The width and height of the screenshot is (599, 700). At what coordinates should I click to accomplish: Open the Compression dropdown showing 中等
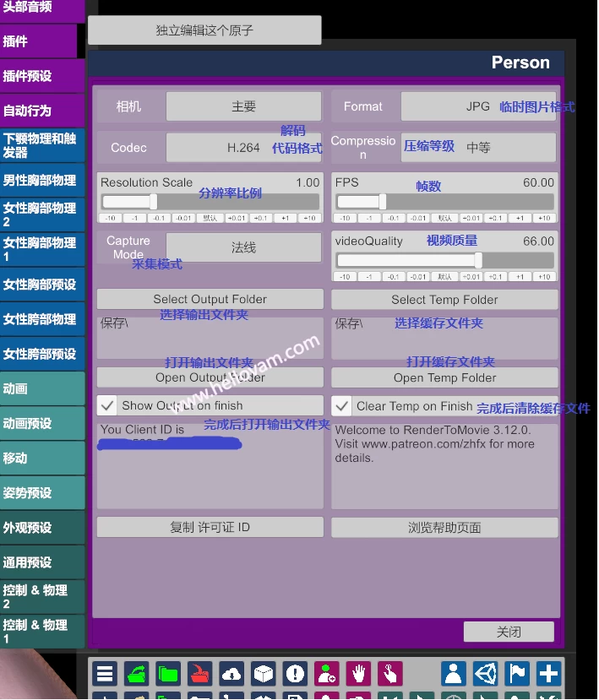(477, 148)
